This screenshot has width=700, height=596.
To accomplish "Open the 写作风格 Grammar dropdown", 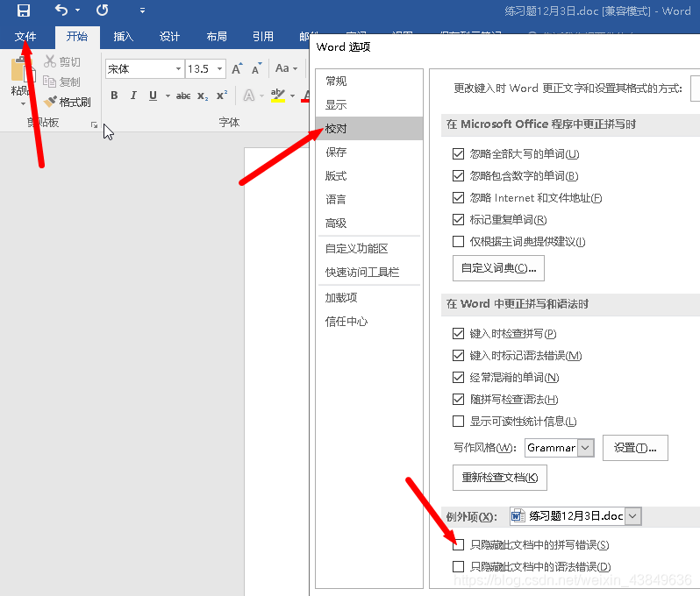I will [x=586, y=448].
